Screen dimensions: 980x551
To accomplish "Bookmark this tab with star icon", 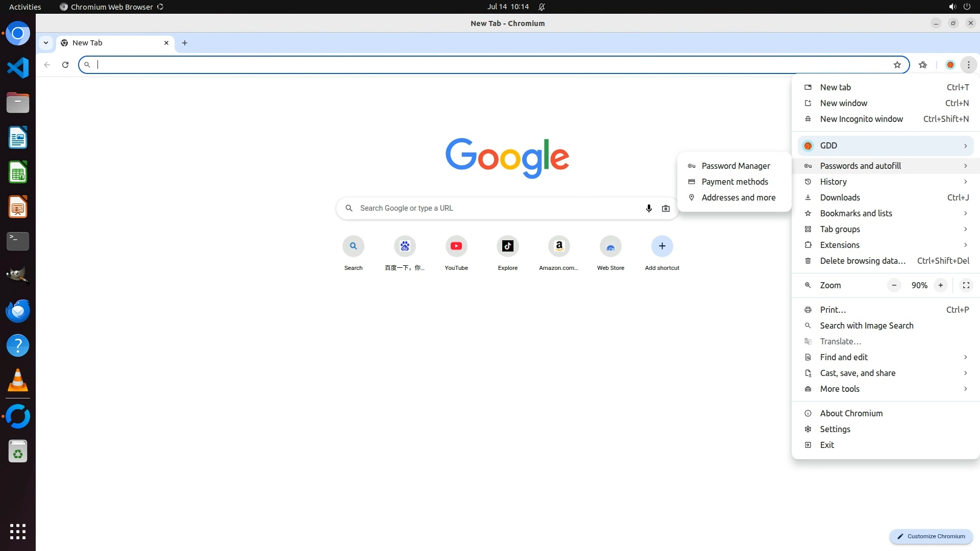I will point(897,65).
